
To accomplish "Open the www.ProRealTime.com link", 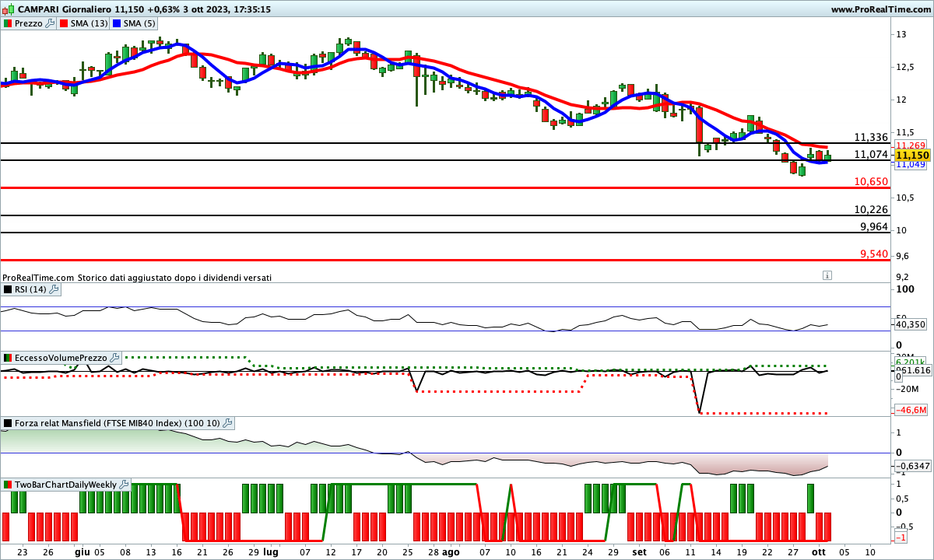I will [880, 9].
